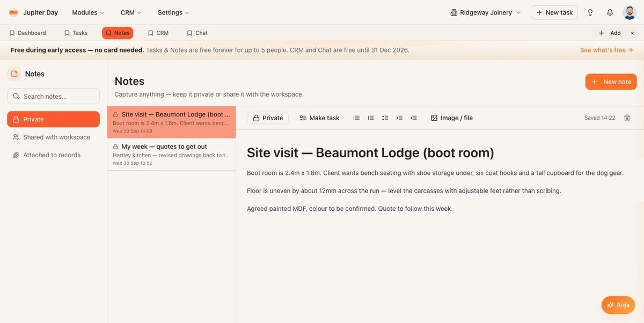Screen dimensions: 644x323
Task: Open My week — quotes note
Action: click(171, 155)
